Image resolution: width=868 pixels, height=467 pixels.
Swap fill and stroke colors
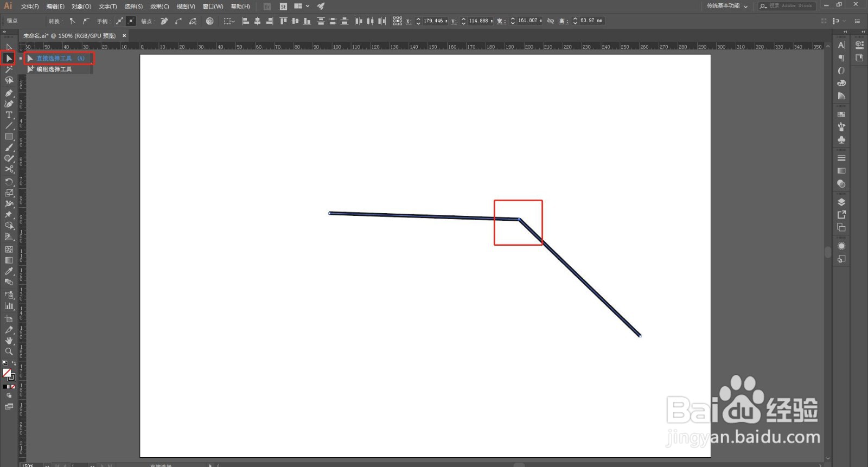(14, 363)
